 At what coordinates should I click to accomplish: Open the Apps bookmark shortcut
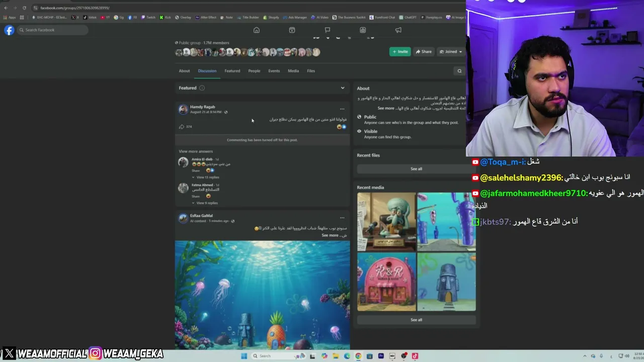[x=10, y=18]
